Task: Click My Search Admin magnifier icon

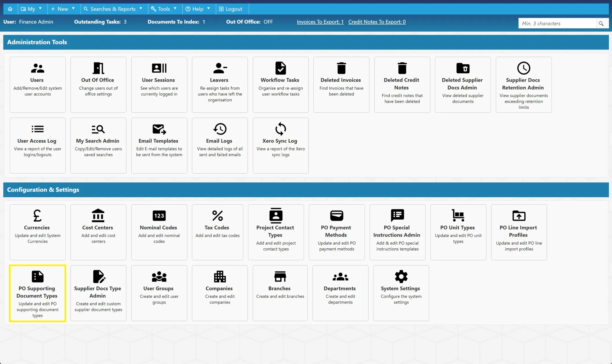Action: (x=98, y=129)
